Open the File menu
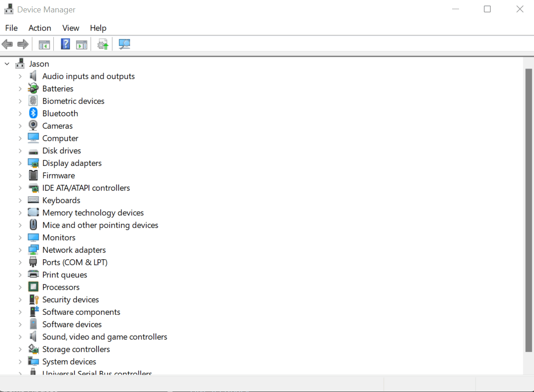 pos(11,28)
